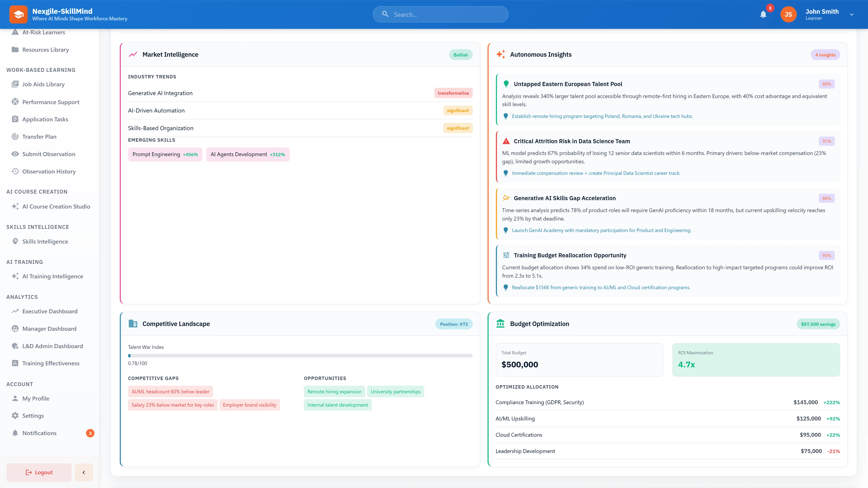Click the lightbulb icon on Untapped Talent Pool insight
Screen dimensions: 868x488
pos(506,84)
